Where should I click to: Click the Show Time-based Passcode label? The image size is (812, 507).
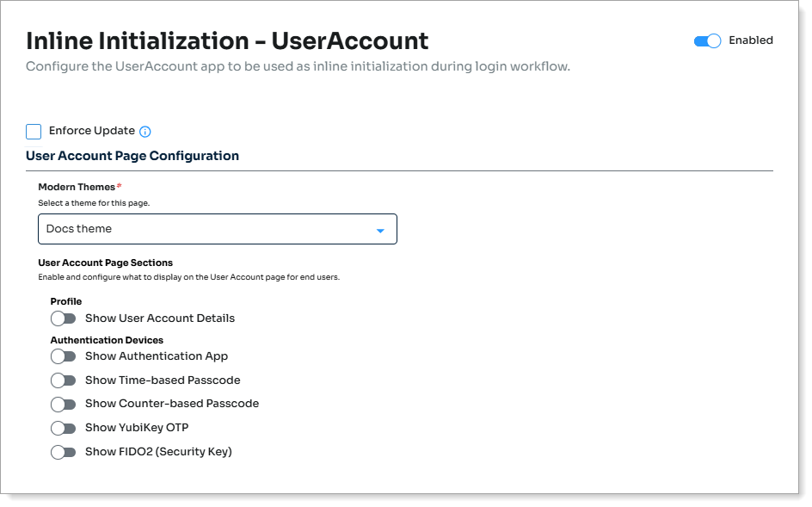(x=162, y=380)
